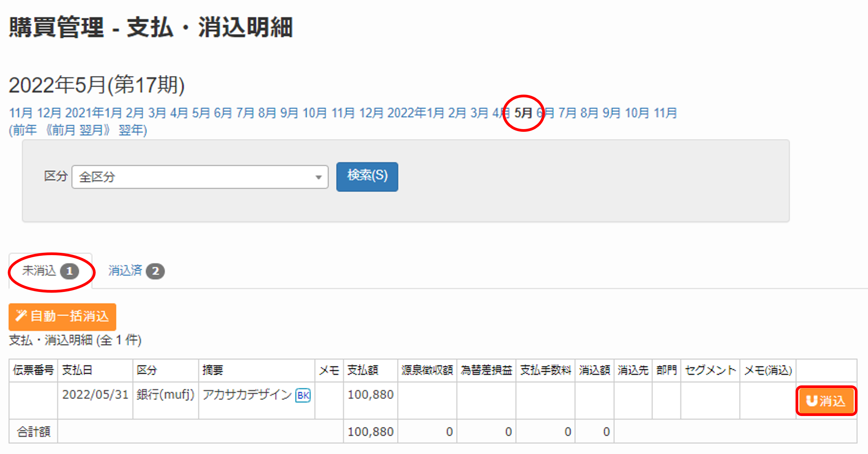Screen dimensions: 868x454
Task: Switch to the 消込済 tab
Action: (x=136, y=271)
